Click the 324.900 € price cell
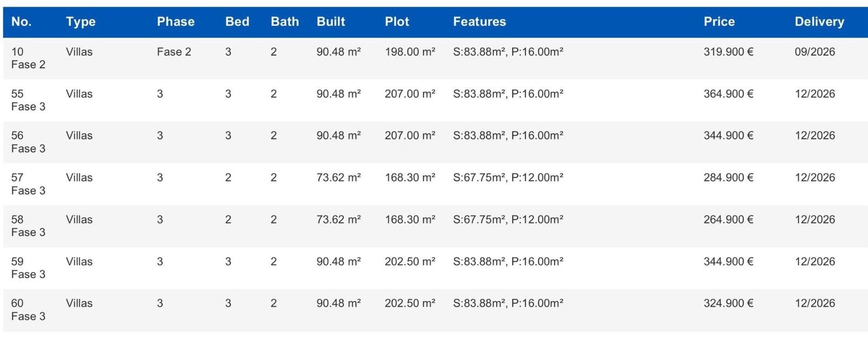The width and height of the screenshot is (868, 341). (x=728, y=304)
